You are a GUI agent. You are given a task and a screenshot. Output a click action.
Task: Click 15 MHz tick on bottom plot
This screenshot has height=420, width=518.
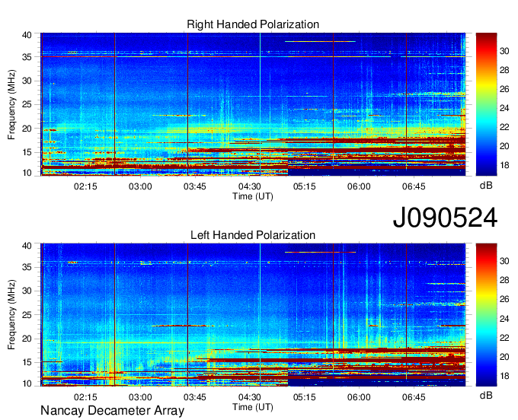click(x=27, y=363)
